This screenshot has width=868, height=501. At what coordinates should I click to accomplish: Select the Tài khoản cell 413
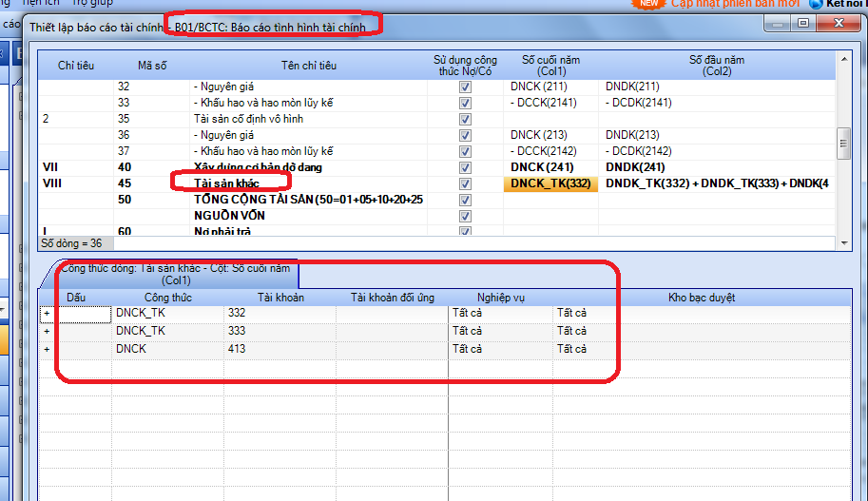click(280, 349)
